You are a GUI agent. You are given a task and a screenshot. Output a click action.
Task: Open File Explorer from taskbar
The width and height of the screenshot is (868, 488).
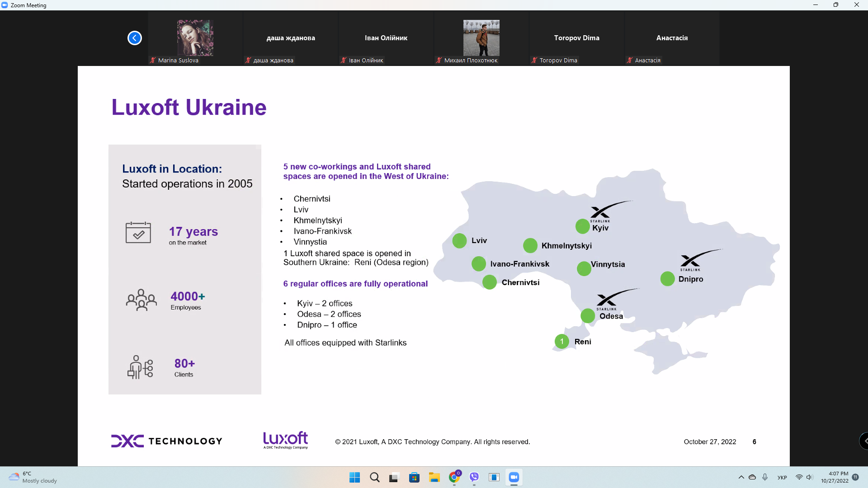(434, 477)
